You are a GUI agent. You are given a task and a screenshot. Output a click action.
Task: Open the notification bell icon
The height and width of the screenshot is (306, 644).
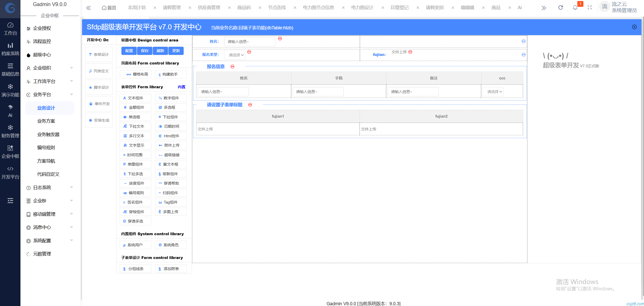575,8
